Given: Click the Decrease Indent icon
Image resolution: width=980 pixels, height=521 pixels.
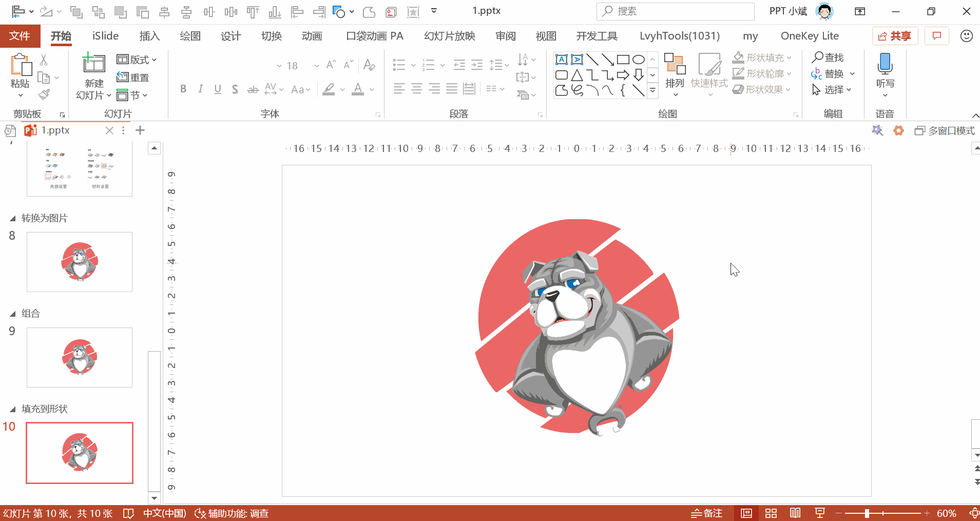Looking at the screenshot, I should [x=459, y=65].
